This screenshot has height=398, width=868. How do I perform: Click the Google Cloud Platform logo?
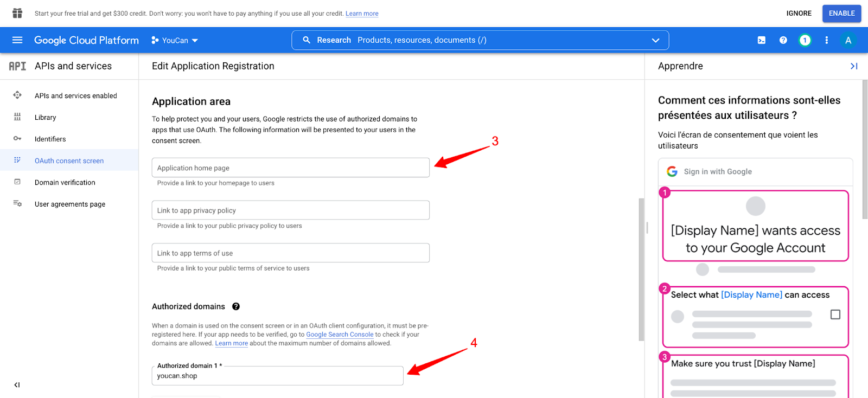pyautogui.click(x=86, y=40)
